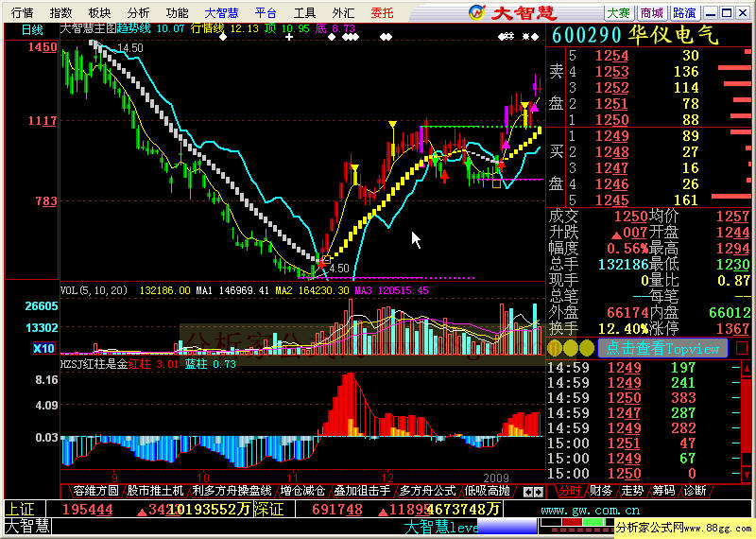Click the X10 volume scale label

click(43, 348)
